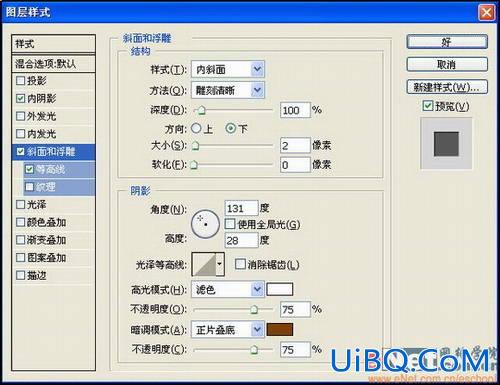Enable the 纹理 texture checkbox

point(29,187)
